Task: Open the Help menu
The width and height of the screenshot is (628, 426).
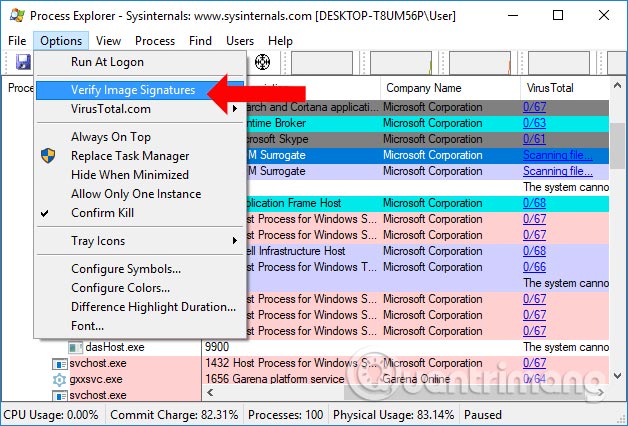Action: [280, 41]
